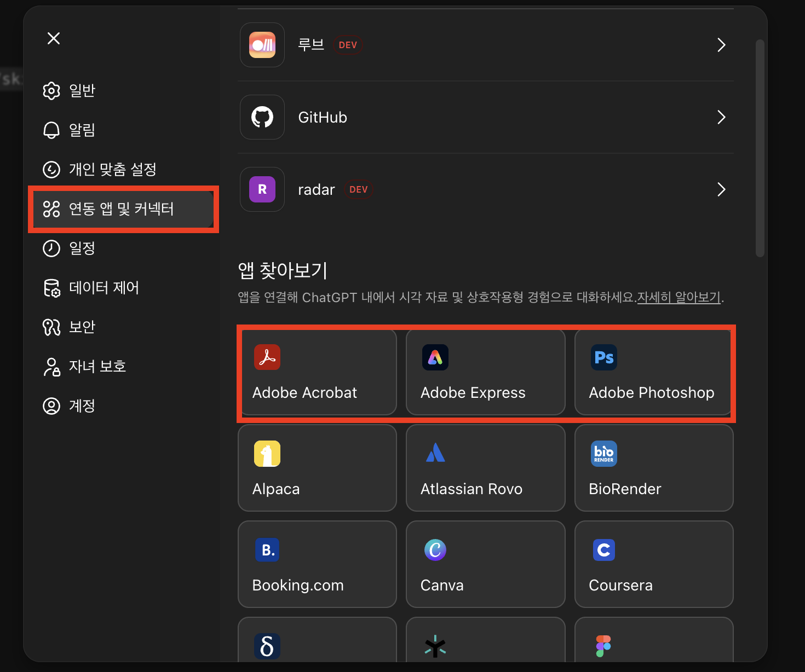The width and height of the screenshot is (805, 672).
Task: Click the radar connector name
Action: coord(316,189)
